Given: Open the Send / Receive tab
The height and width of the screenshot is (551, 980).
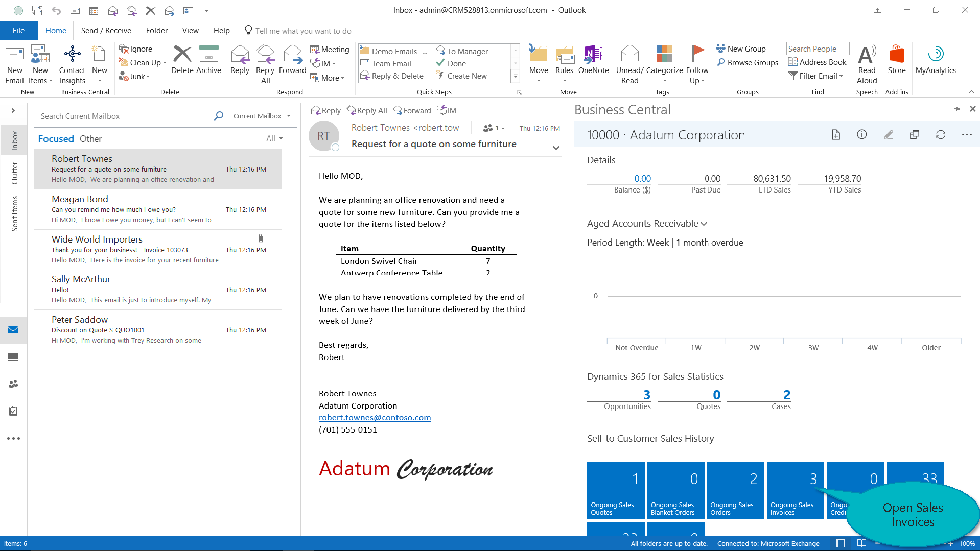Looking at the screenshot, I should (x=106, y=31).
